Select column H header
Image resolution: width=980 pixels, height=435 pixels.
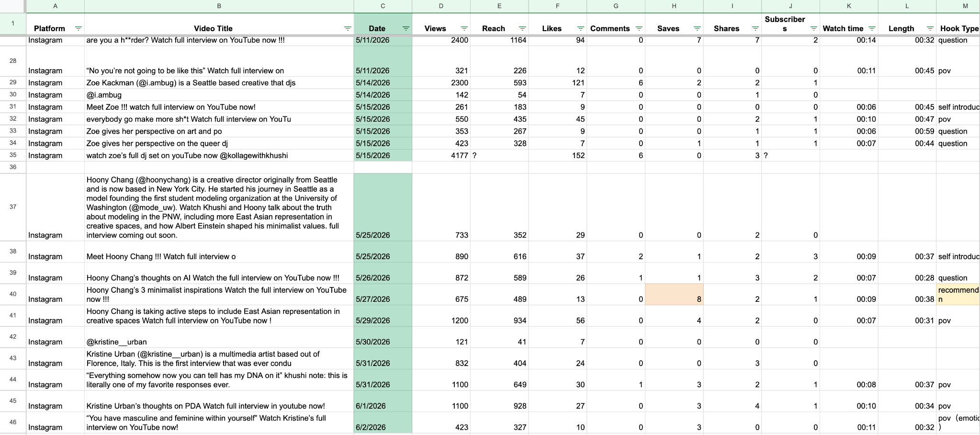674,6
